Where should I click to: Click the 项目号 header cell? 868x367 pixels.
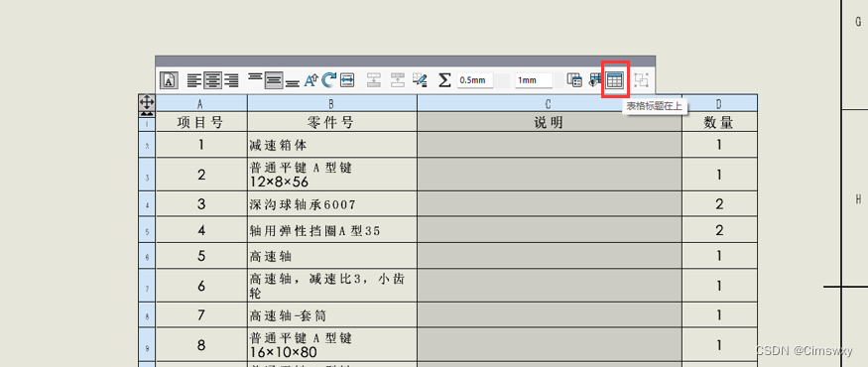point(201,122)
